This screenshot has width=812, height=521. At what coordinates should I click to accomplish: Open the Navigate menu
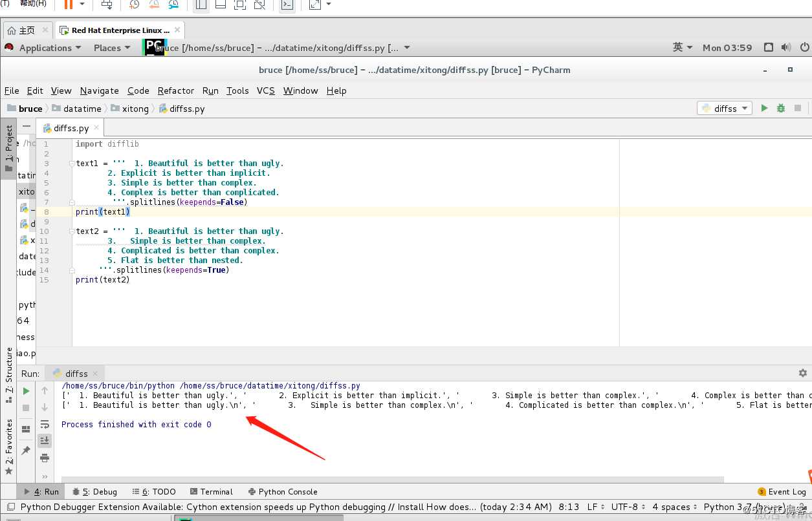tap(100, 90)
